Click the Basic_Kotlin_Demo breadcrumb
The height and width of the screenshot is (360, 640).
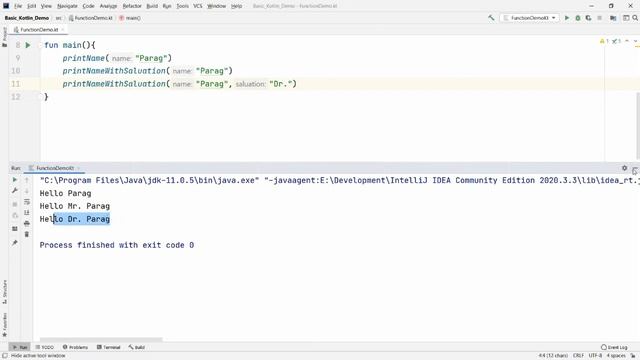[27, 18]
